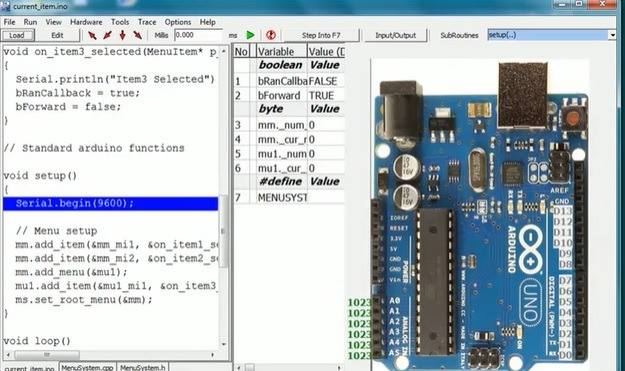Screen dimensions: 625x371
Task: Click the TRUE value cell
Action: click(326, 95)
